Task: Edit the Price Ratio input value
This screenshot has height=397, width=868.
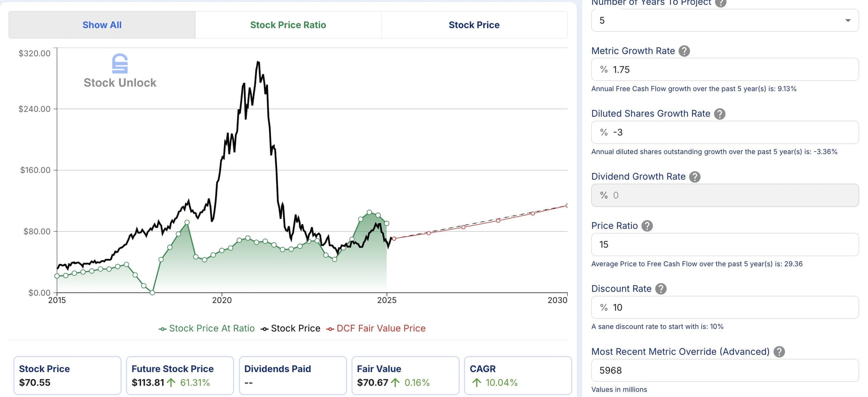Action: pos(725,244)
